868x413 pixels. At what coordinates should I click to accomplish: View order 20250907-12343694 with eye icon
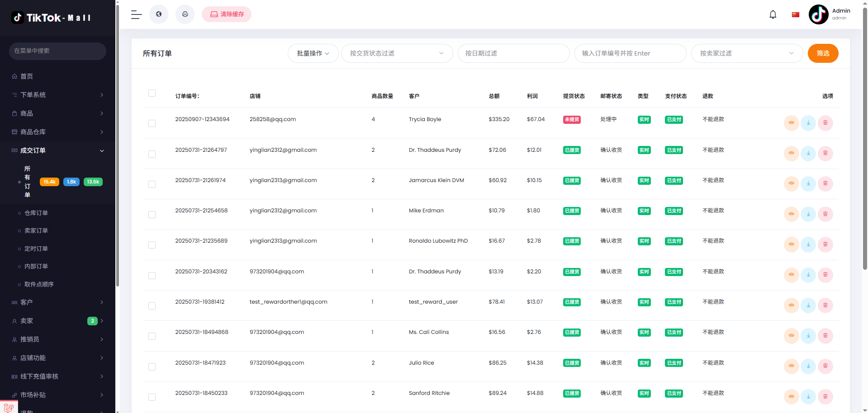pyautogui.click(x=791, y=123)
